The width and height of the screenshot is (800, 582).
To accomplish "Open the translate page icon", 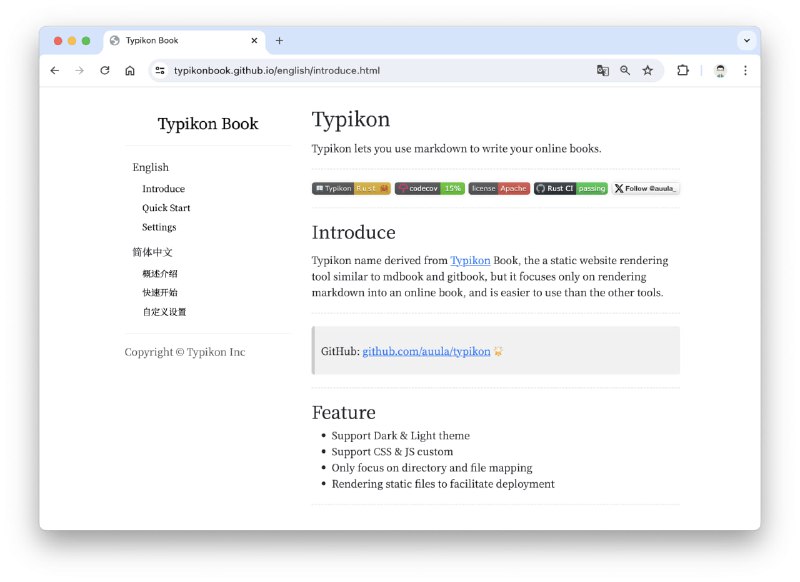I will (x=603, y=71).
